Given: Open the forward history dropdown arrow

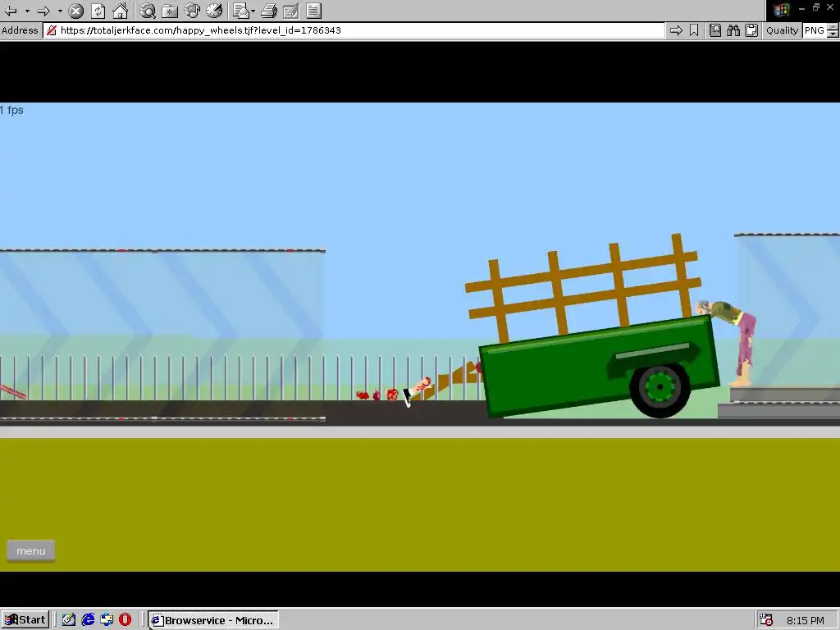Looking at the screenshot, I should pos(60,11).
